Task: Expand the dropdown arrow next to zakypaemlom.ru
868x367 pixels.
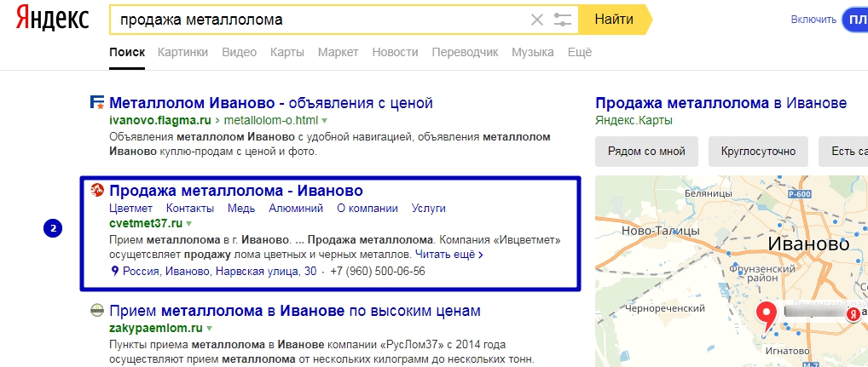Action: [209, 329]
